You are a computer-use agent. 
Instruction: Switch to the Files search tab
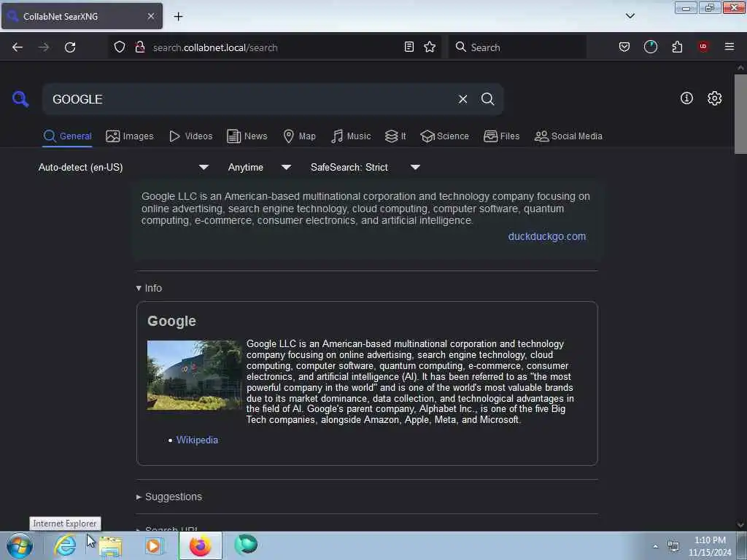(501, 136)
